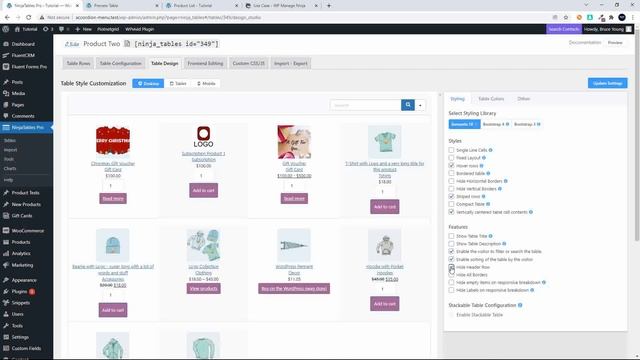The height and width of the screenshot is (360, 640).
Task: Select Tablet device preview
Action: pyautogui.click(x=178, y=83)
